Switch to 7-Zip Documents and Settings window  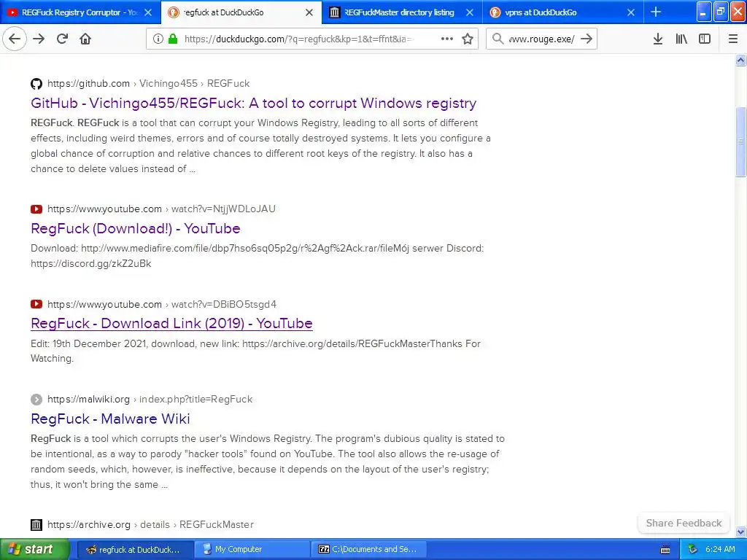[x=368, y=549]
